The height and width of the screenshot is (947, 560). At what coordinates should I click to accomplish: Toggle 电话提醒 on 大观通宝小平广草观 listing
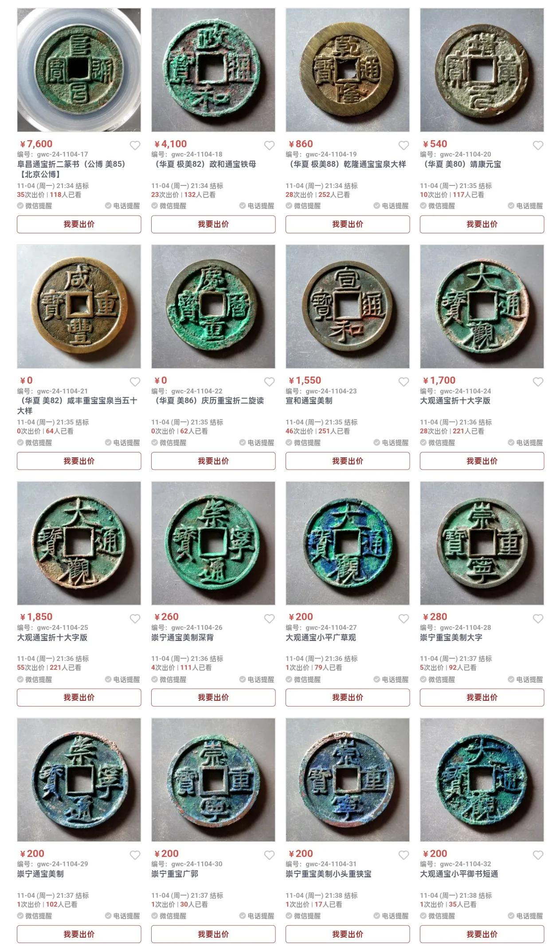(x=392, y=679)
